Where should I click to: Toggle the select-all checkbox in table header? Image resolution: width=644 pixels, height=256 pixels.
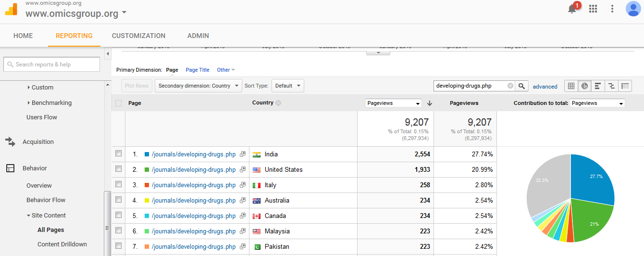click(x=119, y=103)
